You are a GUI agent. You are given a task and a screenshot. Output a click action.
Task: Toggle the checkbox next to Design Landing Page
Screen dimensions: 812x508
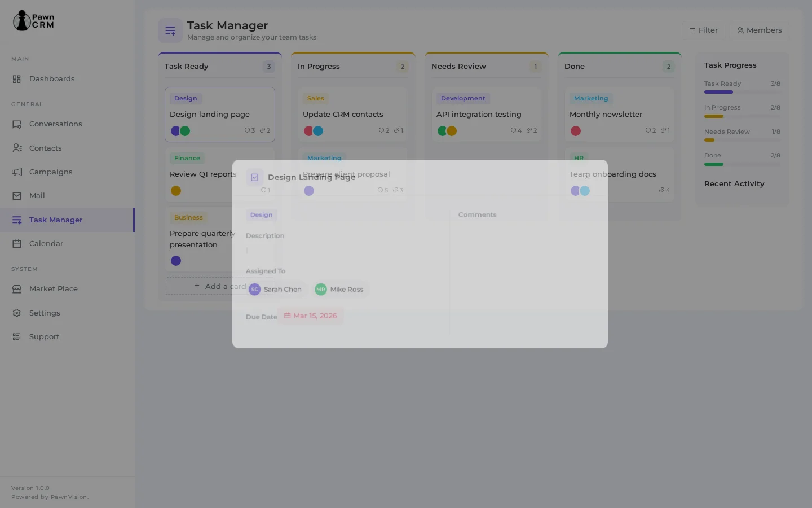click(255, 177)
